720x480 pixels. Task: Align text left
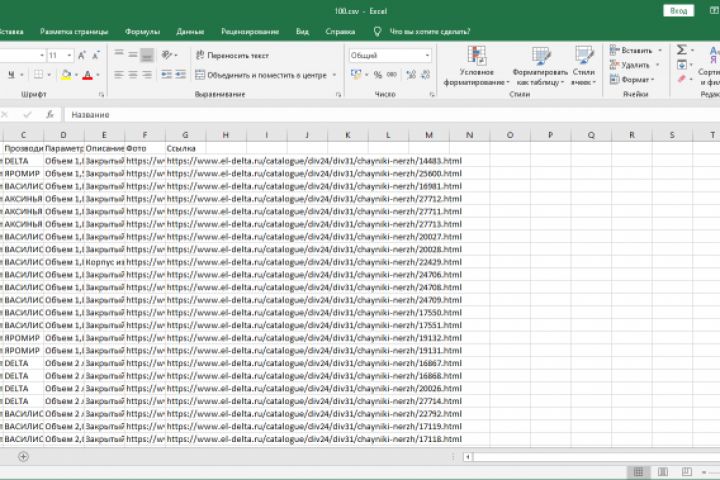tap(119, 75)
